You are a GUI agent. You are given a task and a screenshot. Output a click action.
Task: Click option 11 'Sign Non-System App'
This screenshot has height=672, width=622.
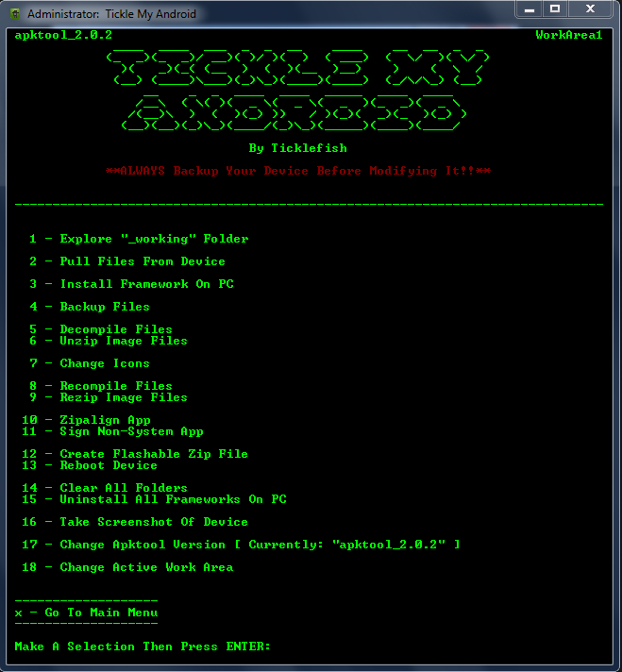pyautogui.click(x=112, y=431)
